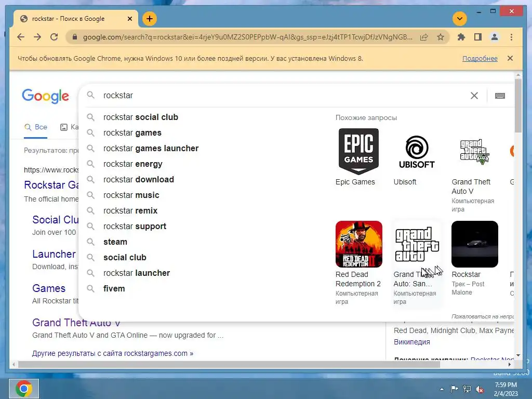Open the Extensions puzzle icon

point(461,37)
